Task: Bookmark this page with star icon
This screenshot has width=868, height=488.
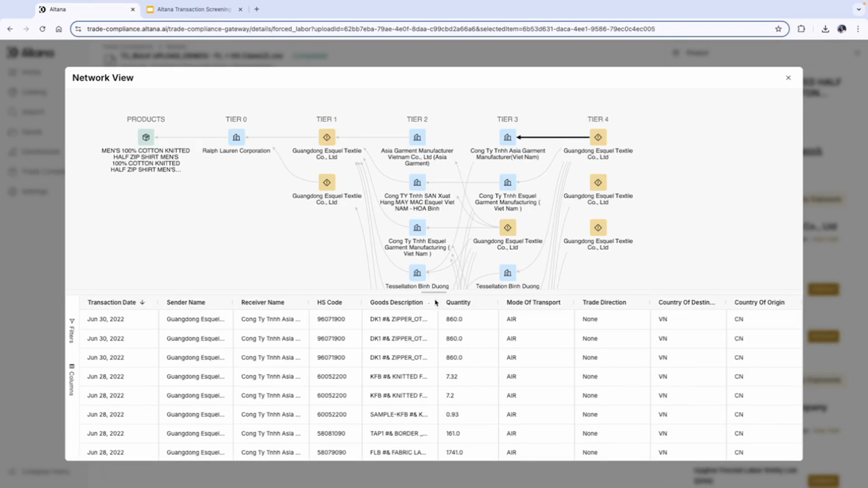Action: 778,29
